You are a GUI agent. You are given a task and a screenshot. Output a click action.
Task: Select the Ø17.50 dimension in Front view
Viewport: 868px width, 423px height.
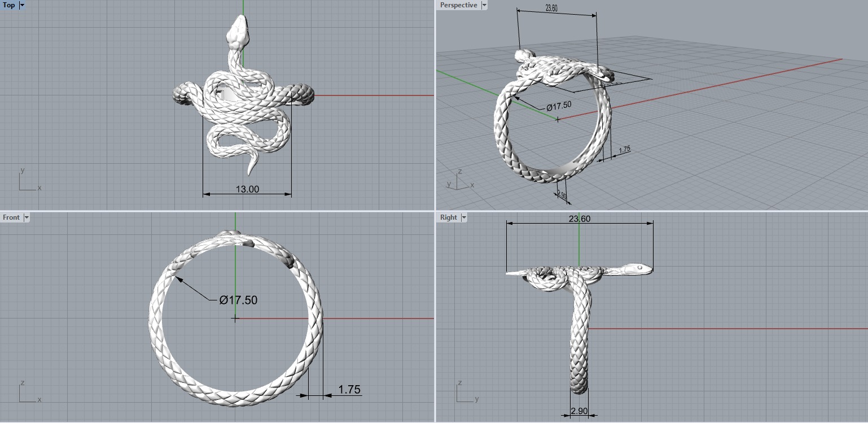click(238, 300)
